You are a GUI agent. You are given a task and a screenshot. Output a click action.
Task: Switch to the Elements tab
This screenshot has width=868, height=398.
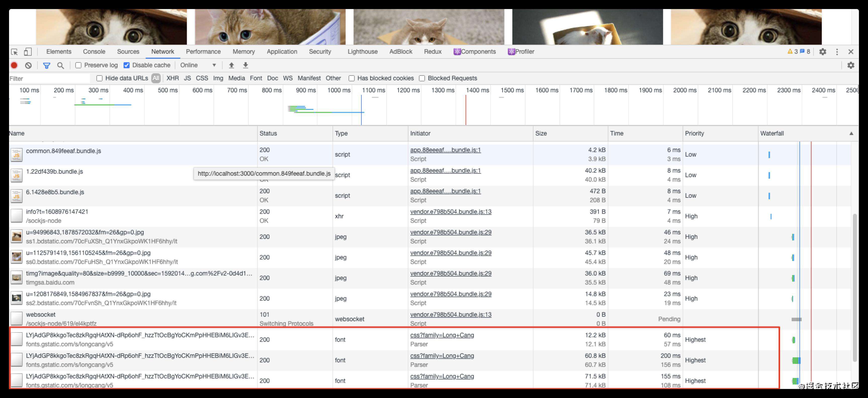point(59,51)
